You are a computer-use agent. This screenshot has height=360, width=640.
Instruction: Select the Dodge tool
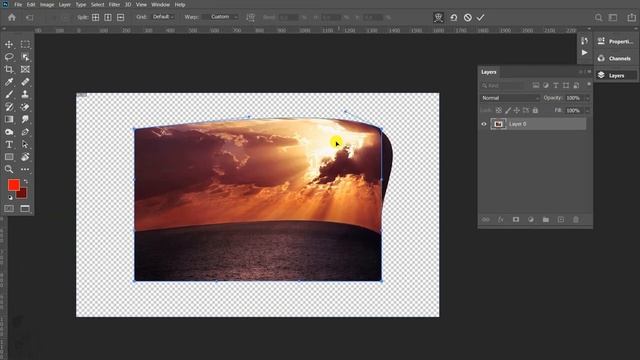click(9, 132)
